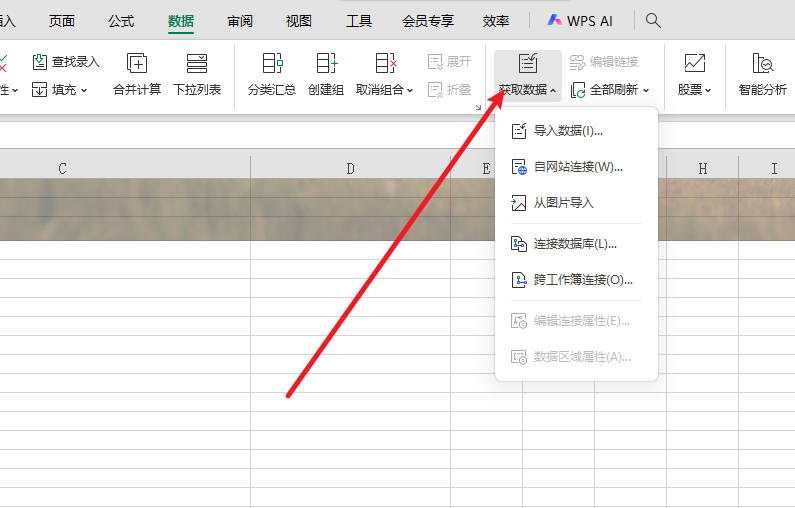This screenshot has width=795, height=508.
Task: Click the 全部刷新 button
Action: tap(604, 90)
